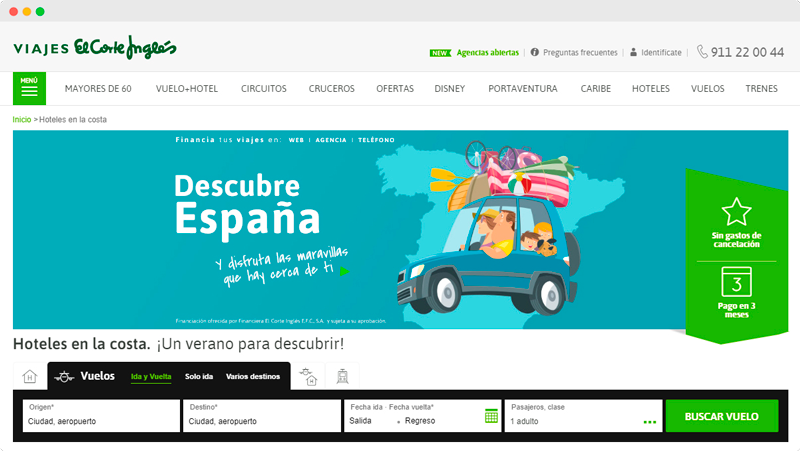The width and height of the screenshot is (800, 451).
Task: Click the Destino city airport field
Action: point(262,416)
